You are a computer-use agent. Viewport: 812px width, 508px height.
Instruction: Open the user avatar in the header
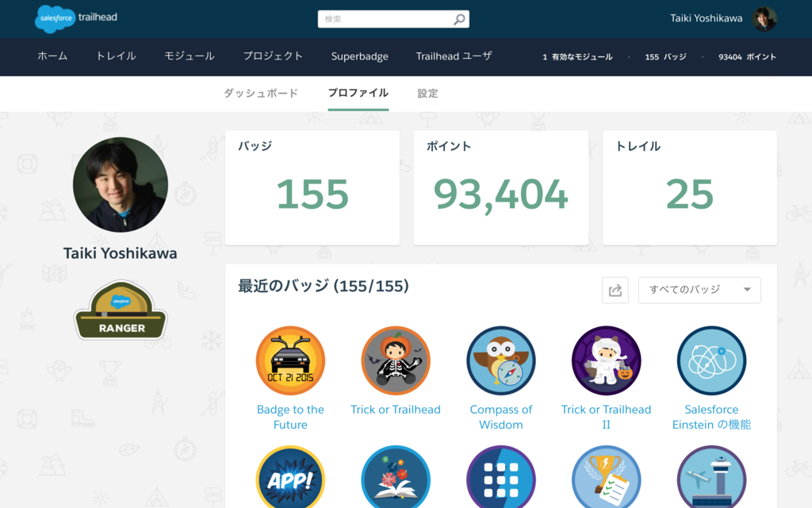tap(764, 19)
